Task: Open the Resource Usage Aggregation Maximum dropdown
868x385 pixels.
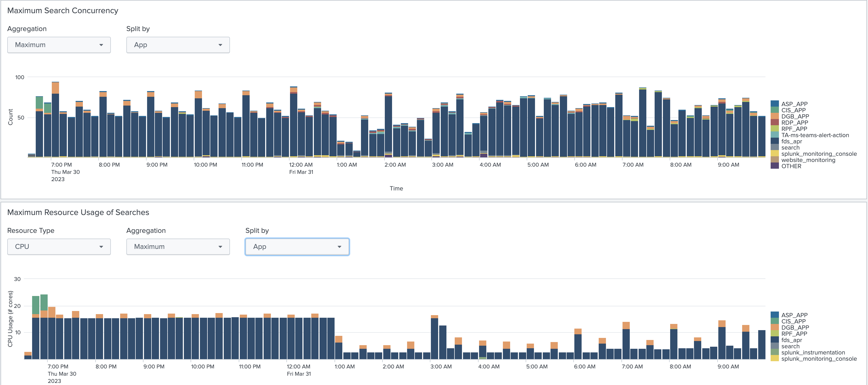Action: pyautogui.click(x=178, y=247)
